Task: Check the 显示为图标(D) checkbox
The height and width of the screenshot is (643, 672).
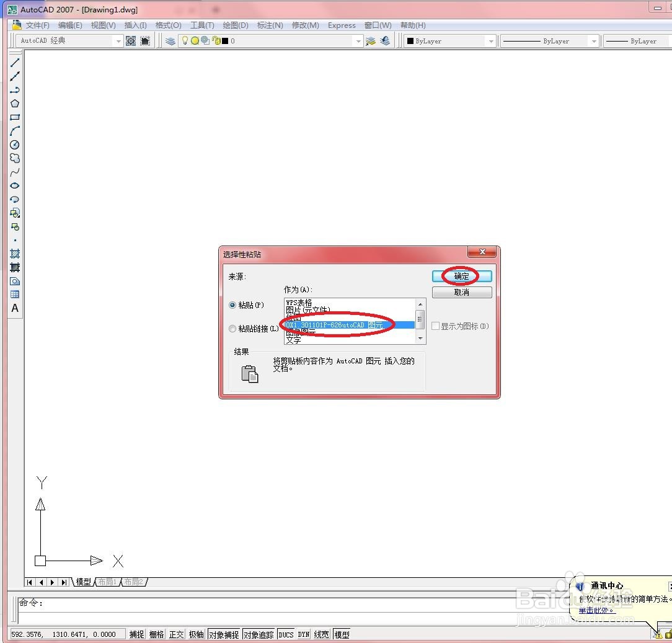Action: [435, 326]
